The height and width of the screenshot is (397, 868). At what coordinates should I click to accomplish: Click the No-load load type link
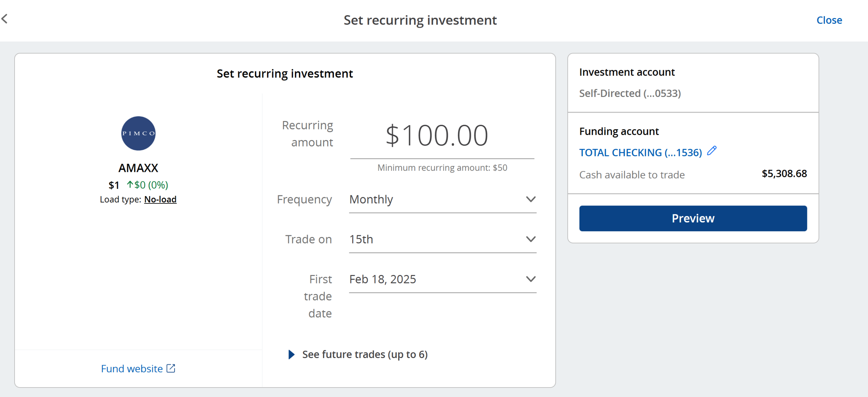[160, 199]
